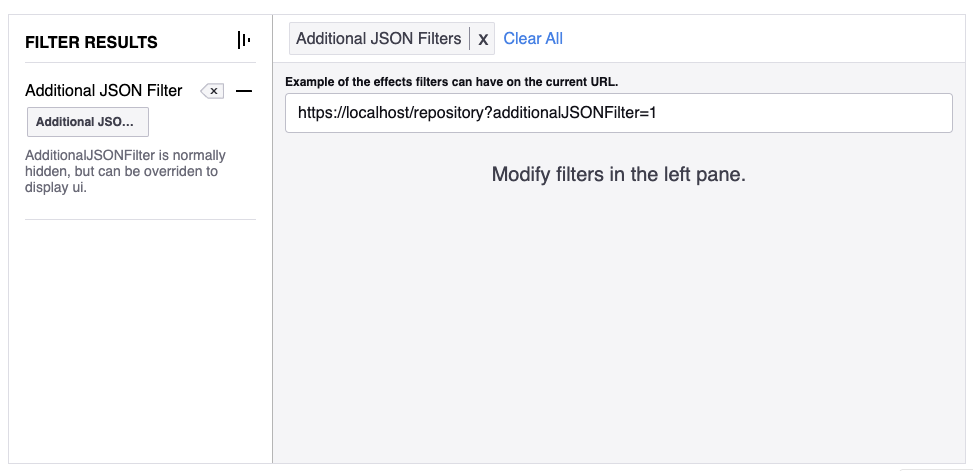Select the Additional JSON Filters chip label
The height and width of the screenshot is (471, 973).
379,38
